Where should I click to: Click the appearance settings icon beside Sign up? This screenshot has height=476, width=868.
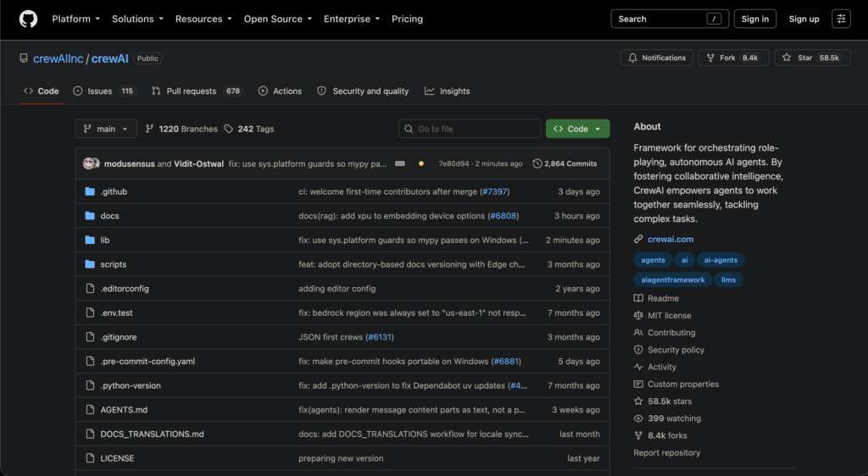(x=841, y=19)
